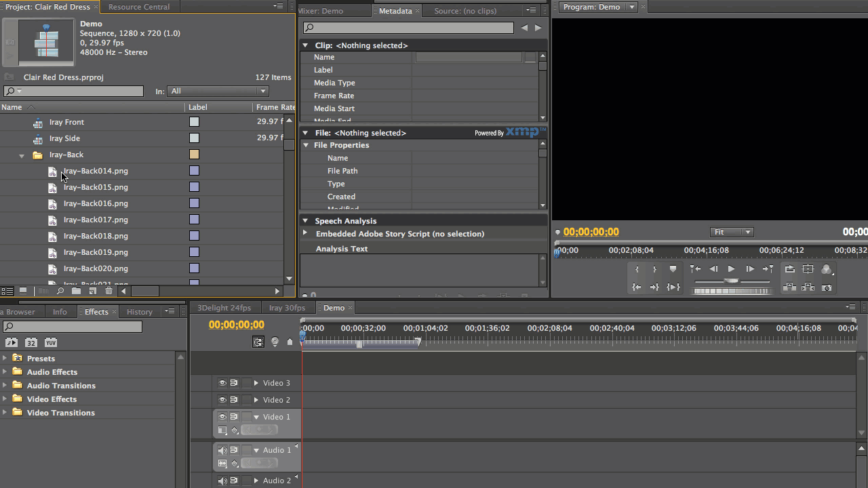Click the Clear trash icon in Project panel
Viewport: 868px width, 488px height.
coord(108,291)
